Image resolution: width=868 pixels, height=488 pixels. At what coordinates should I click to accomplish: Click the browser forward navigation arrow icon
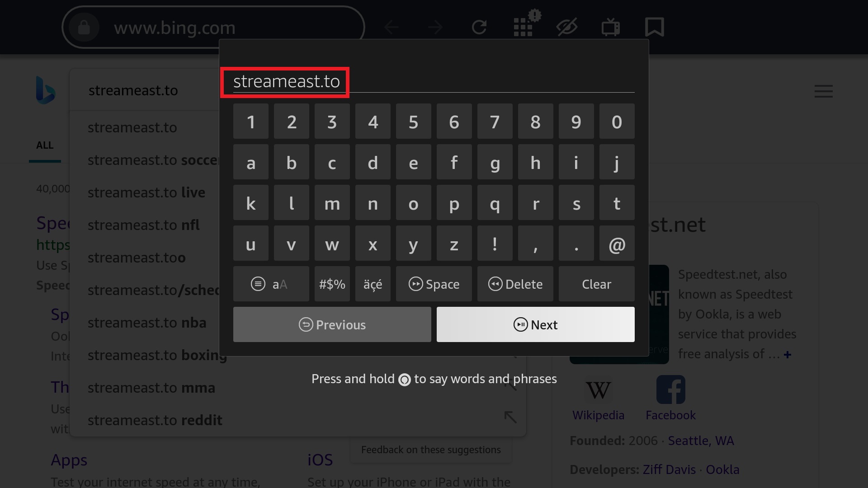434,27
